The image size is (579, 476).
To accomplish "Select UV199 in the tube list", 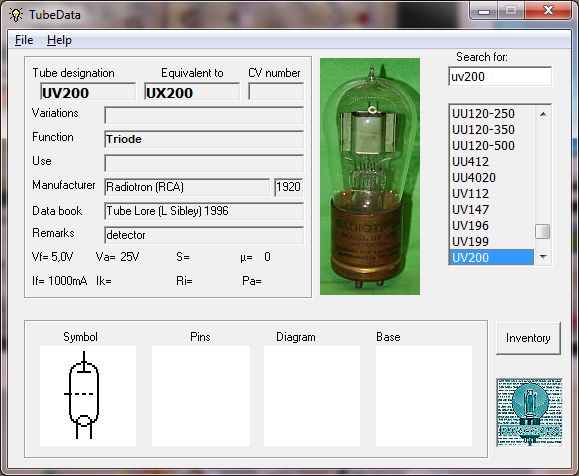I will tap(491, 242).
